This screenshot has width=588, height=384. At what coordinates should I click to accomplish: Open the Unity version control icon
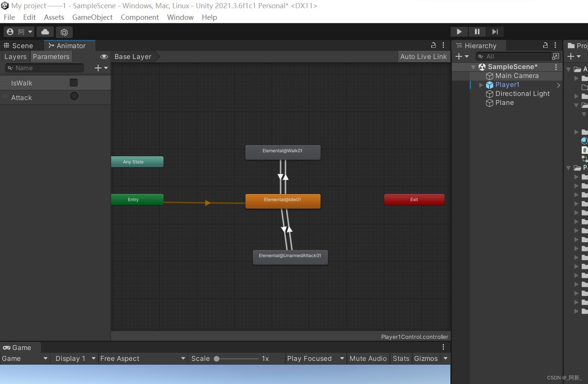tap(64, 32)
